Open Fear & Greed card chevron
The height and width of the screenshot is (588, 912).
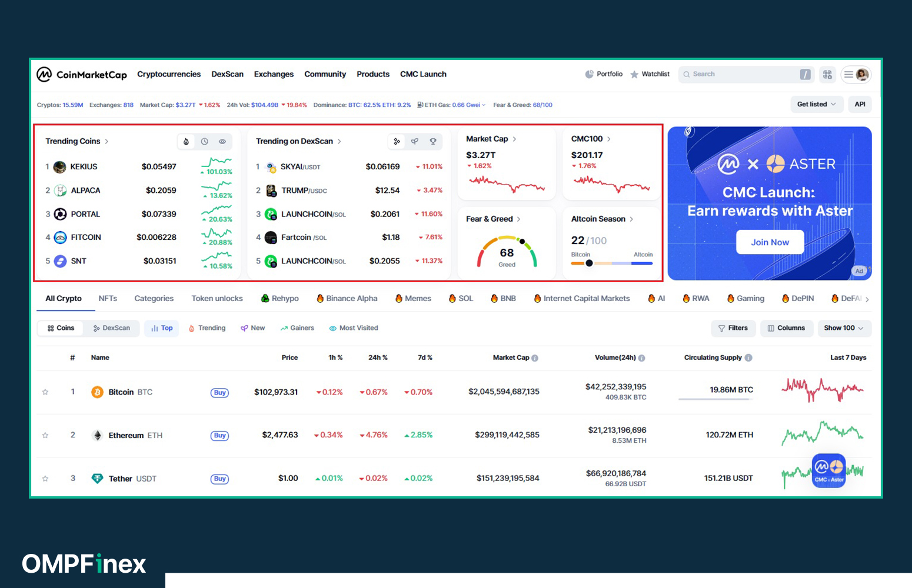[518, 219]
